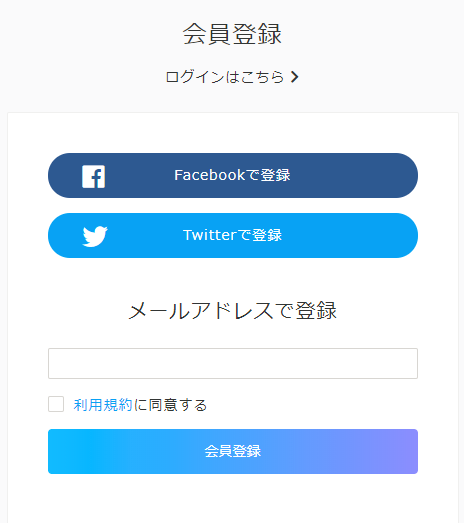Select the dark blue Facebook pill button
This screenshot has height=523, width=464.
[233, 175]
